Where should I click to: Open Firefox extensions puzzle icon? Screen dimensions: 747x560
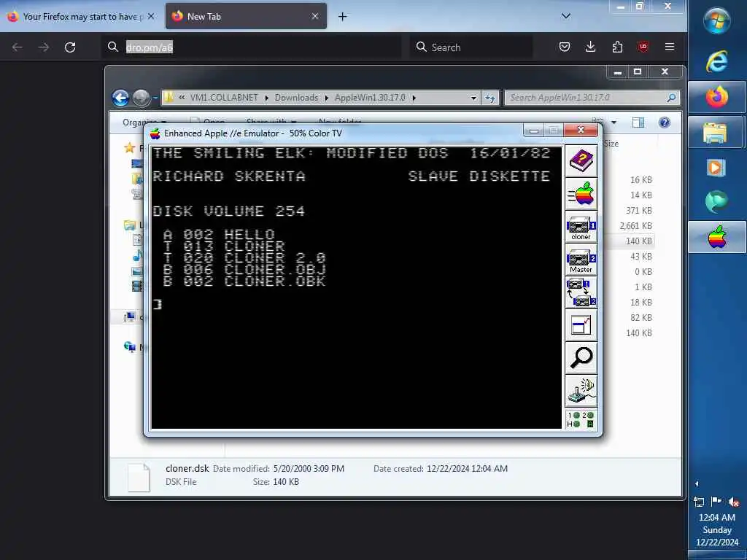point(617,47)
